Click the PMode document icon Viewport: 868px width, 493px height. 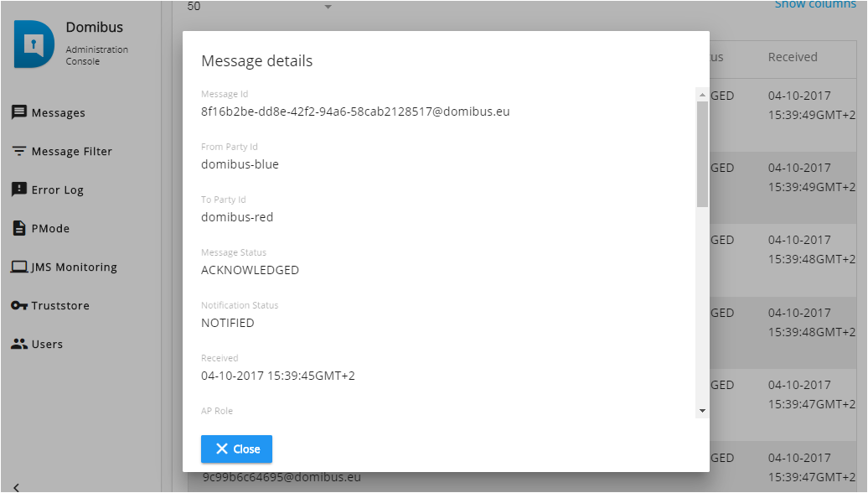(18, 229)
